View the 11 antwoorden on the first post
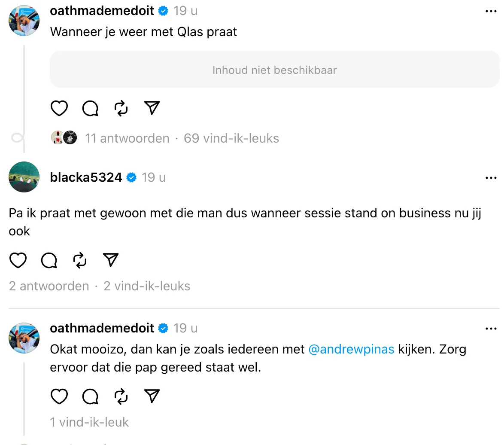The height and width of the screenshot is (445, 504). tap(127, 138)
